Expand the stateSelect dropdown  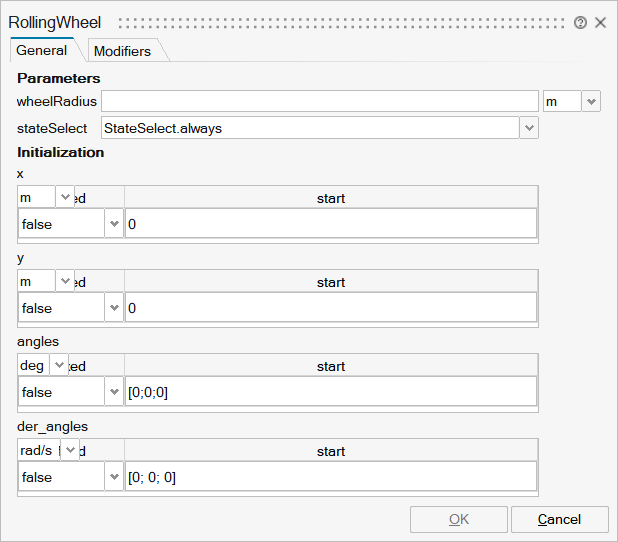529,128
